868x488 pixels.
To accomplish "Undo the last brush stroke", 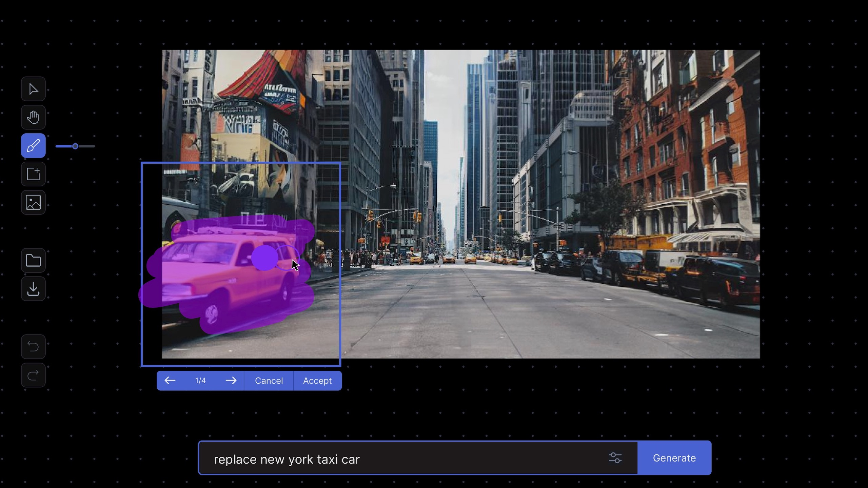I will pyautogui.click(x=33, y=346).
